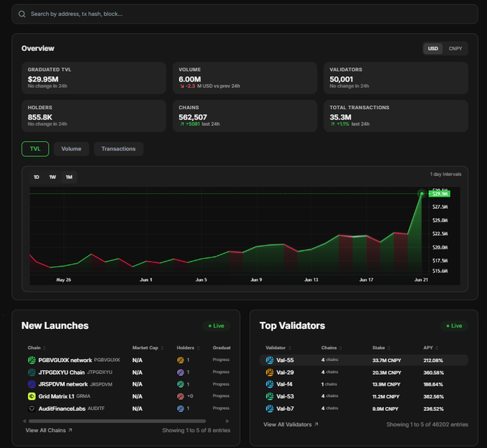Open View All Validators link
This screenshot has width=487, height=448.
[x=291, y=424]
